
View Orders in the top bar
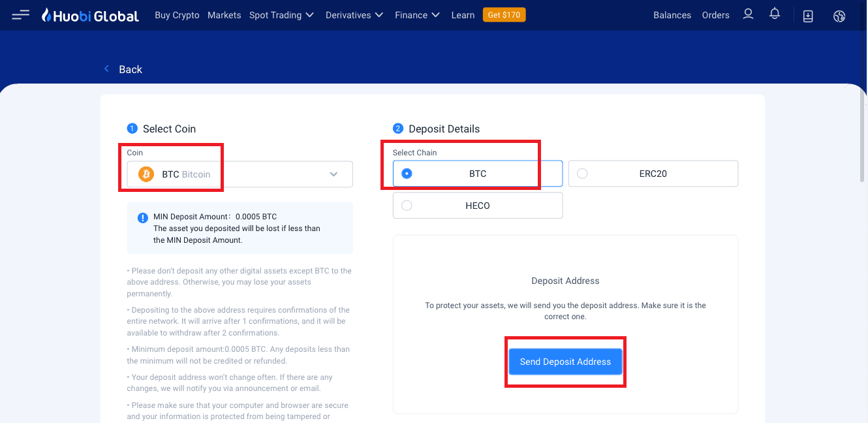coord(716,15)
